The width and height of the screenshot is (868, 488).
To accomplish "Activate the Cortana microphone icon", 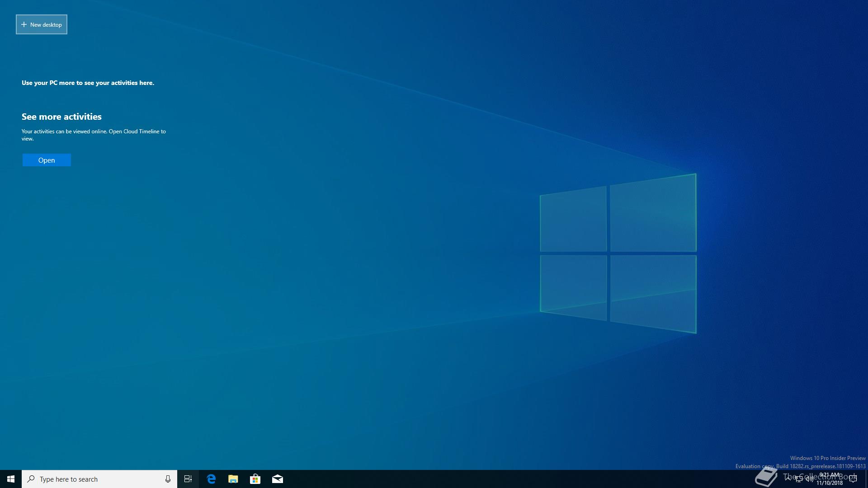I will coord(168,479).
